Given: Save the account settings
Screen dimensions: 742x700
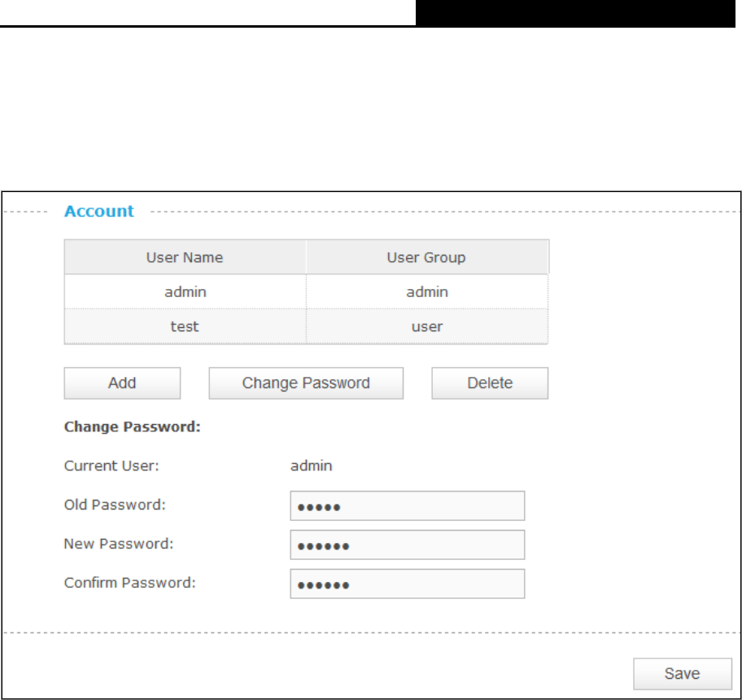Looking at the screenshot, I should (683, 673).
